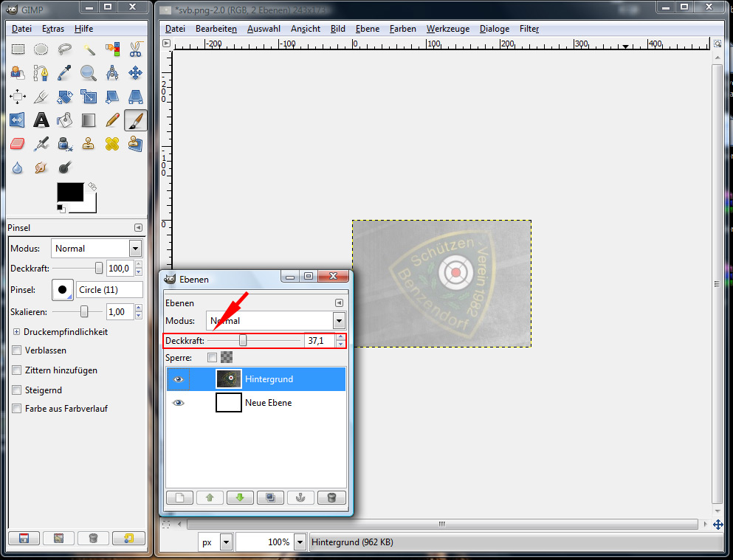
Task: Click the black foreground color swatch
Action: coord(69,191)
